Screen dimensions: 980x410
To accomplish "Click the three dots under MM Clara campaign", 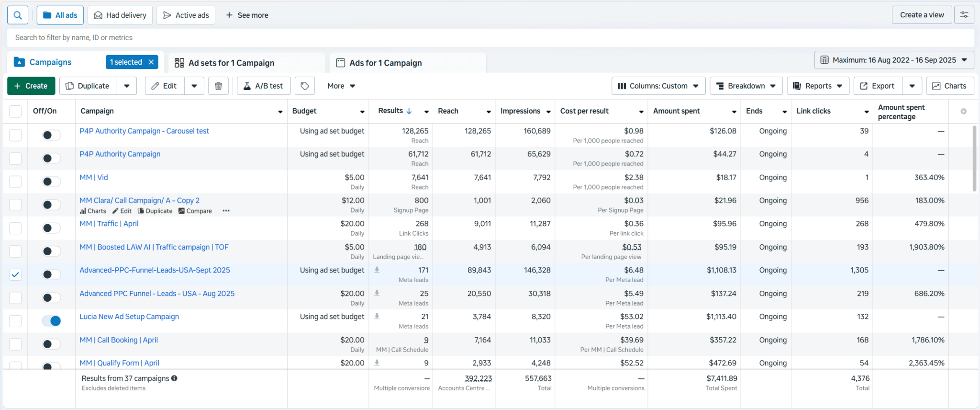I will (226, 211).
